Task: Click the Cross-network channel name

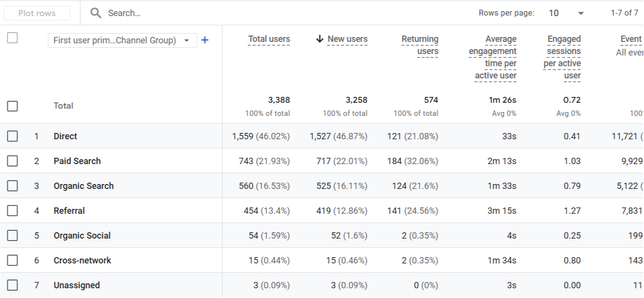Action: point(82,261)
